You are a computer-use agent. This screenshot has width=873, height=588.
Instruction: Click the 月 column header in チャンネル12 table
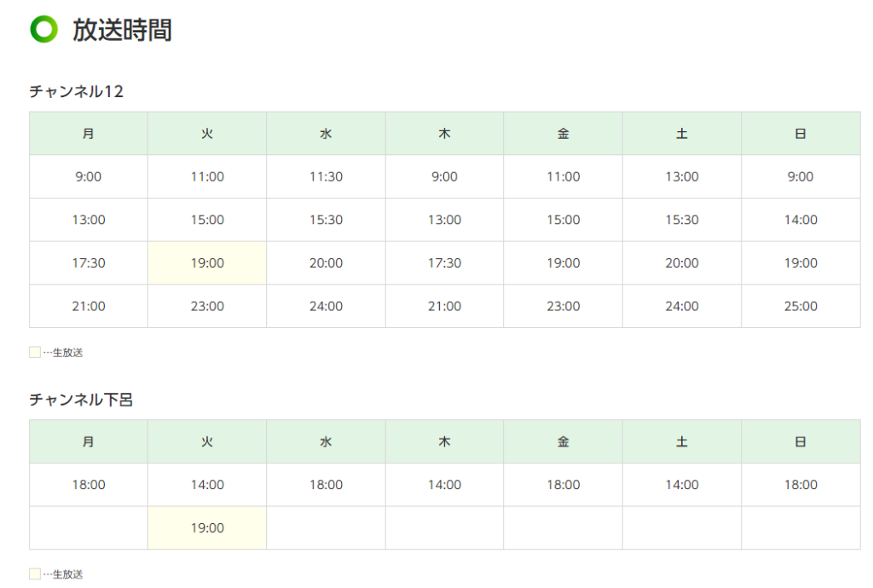[89, 134]
